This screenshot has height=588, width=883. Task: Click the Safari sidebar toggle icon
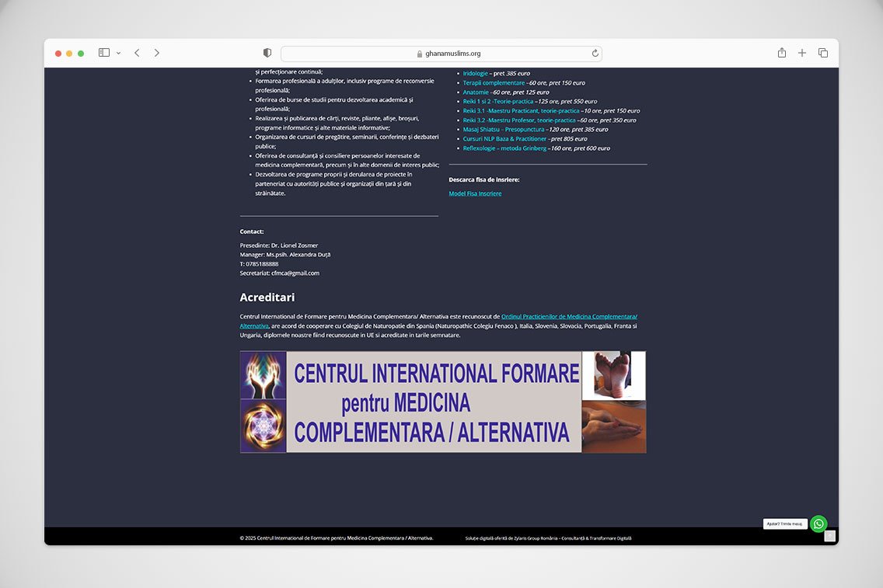tap(104, 53)
